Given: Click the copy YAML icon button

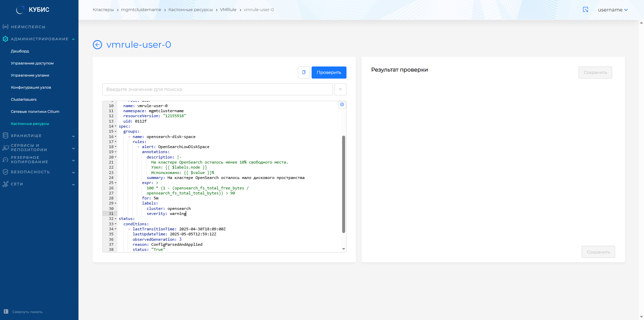Looking at the screenshot, I should (304, 73).
